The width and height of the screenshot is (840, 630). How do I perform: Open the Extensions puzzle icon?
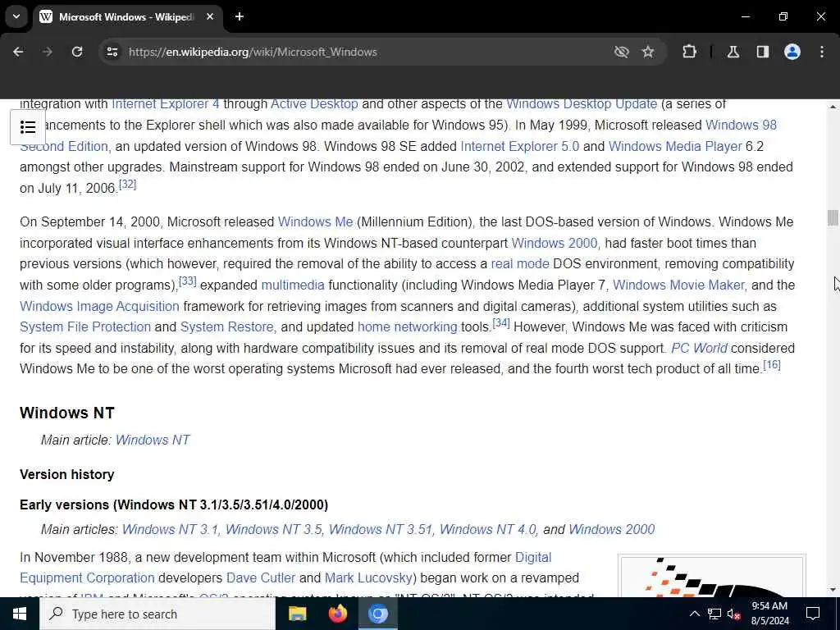(689, 52)
